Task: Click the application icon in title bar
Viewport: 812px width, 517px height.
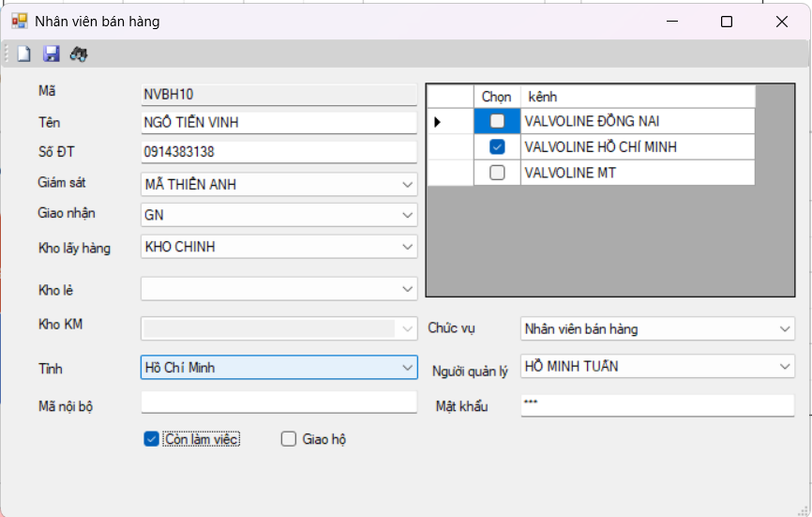Action: (19, 22)
